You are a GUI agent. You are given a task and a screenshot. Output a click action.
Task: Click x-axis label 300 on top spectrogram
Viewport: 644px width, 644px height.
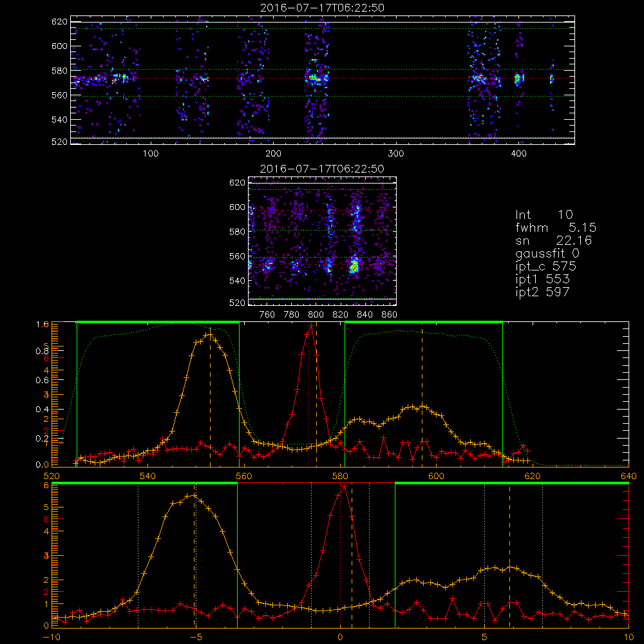point(396,154)
